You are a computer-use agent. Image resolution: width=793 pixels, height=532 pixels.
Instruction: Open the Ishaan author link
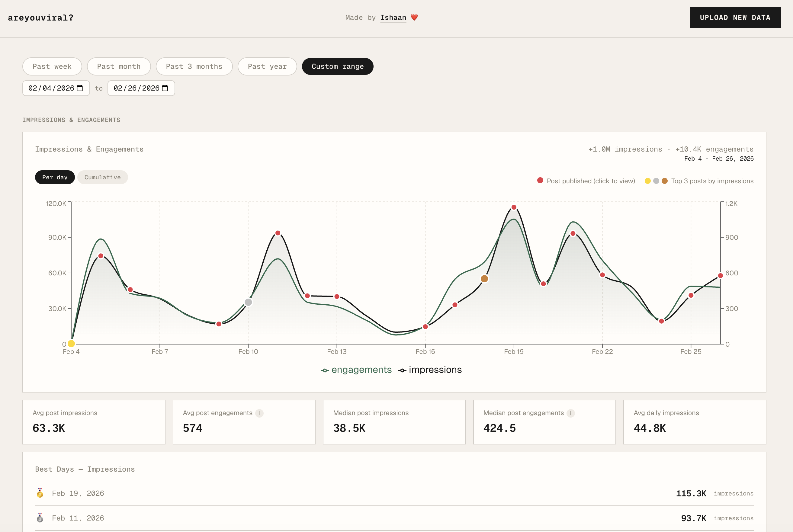click(x=393, y=18)
